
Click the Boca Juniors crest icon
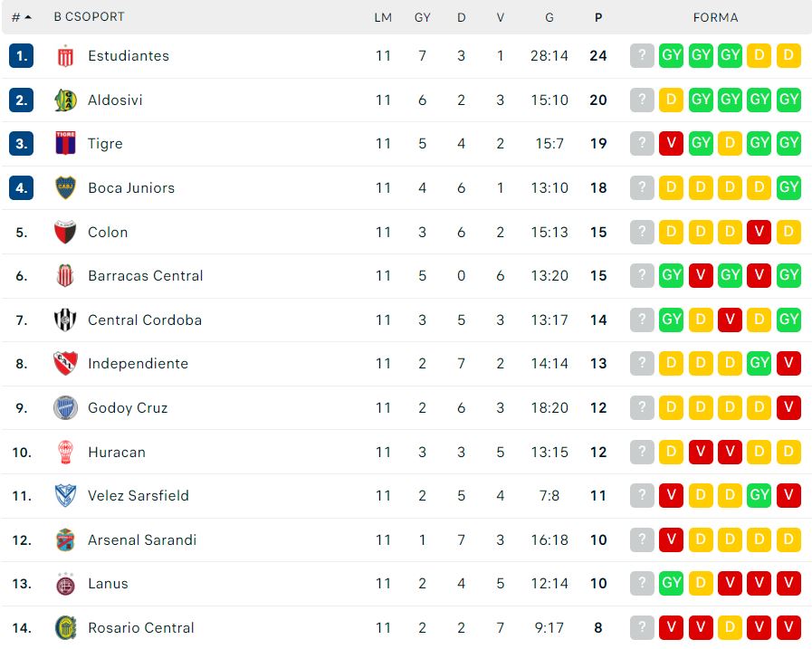coord(65,188)
